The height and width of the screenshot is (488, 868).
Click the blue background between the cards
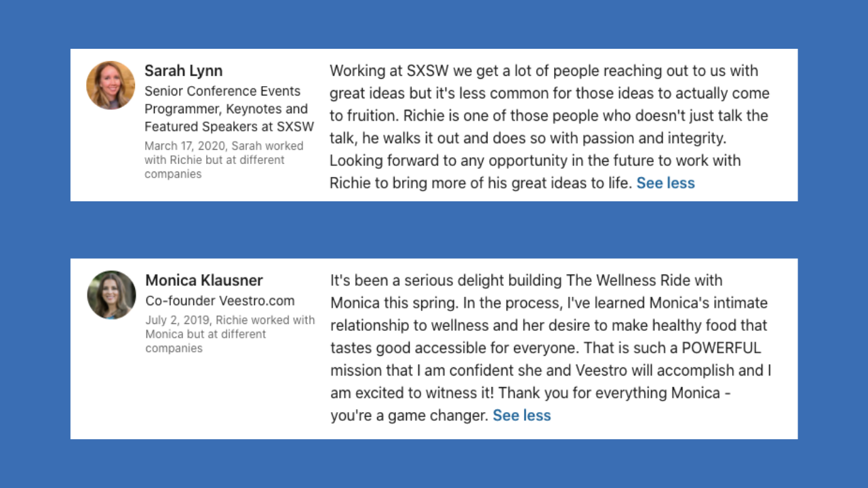click(x=434, y=230)
